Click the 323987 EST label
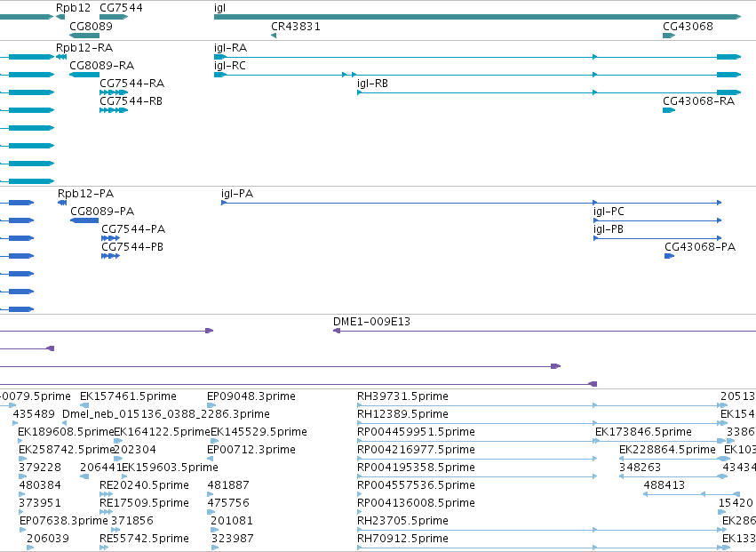Screen dimensions: 756x552 (x=232, y=539)
